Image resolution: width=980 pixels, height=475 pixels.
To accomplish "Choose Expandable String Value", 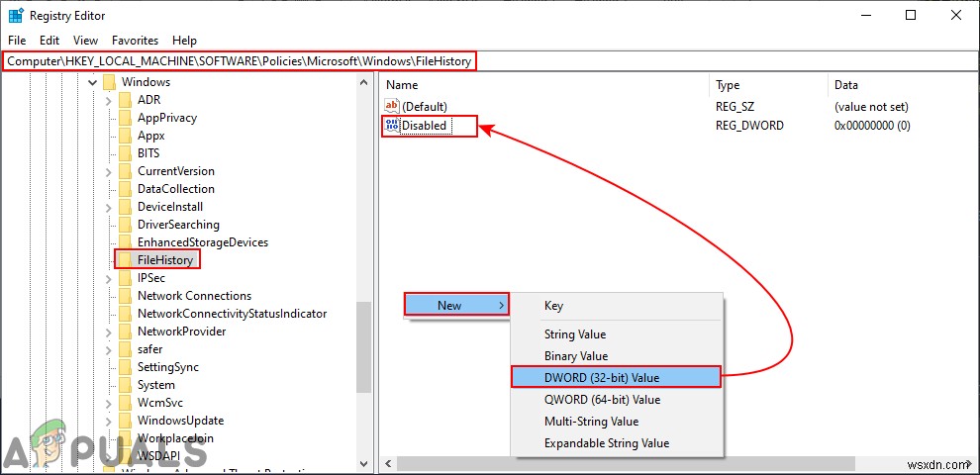I will tap(617, 443).
